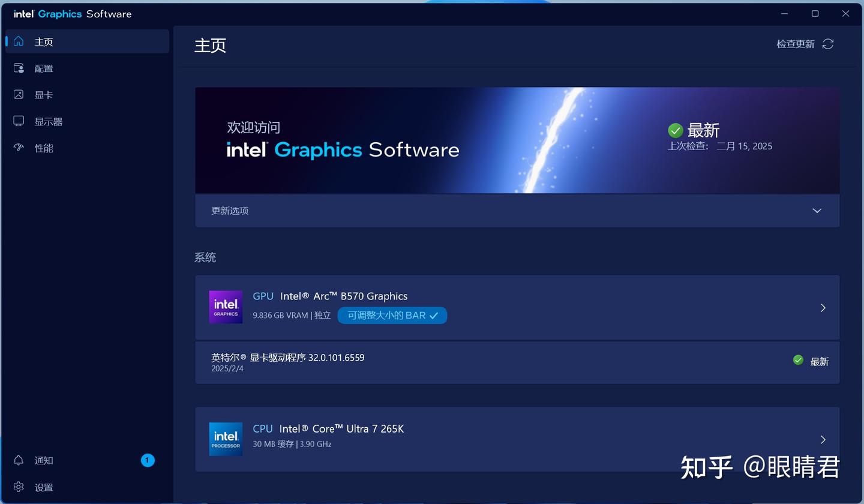The height and width of the screenshot is (504, 864).
Task: Click the 可调整大小的BAR badge
Action: pos(392,315)
